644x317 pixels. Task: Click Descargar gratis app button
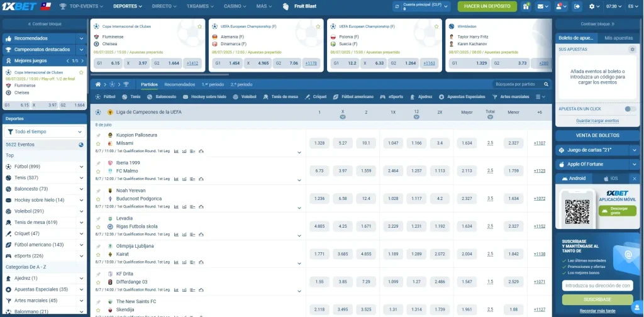pos(616,211)
